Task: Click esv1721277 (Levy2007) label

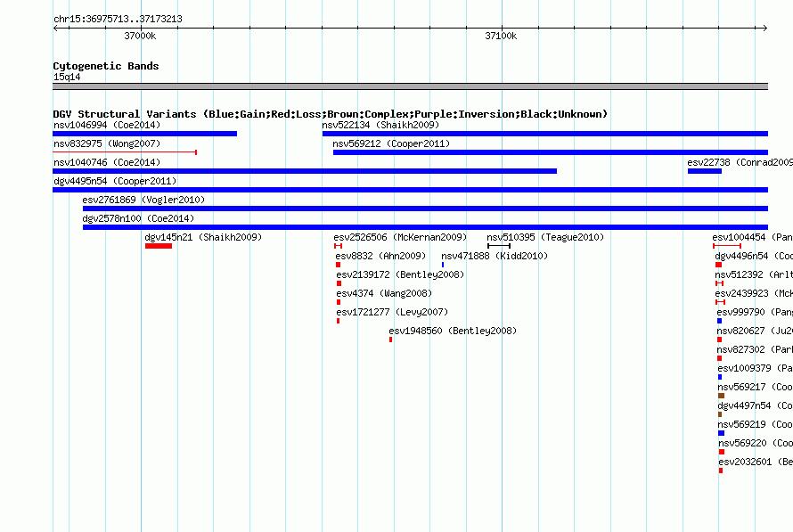Action: pos(392,312)
